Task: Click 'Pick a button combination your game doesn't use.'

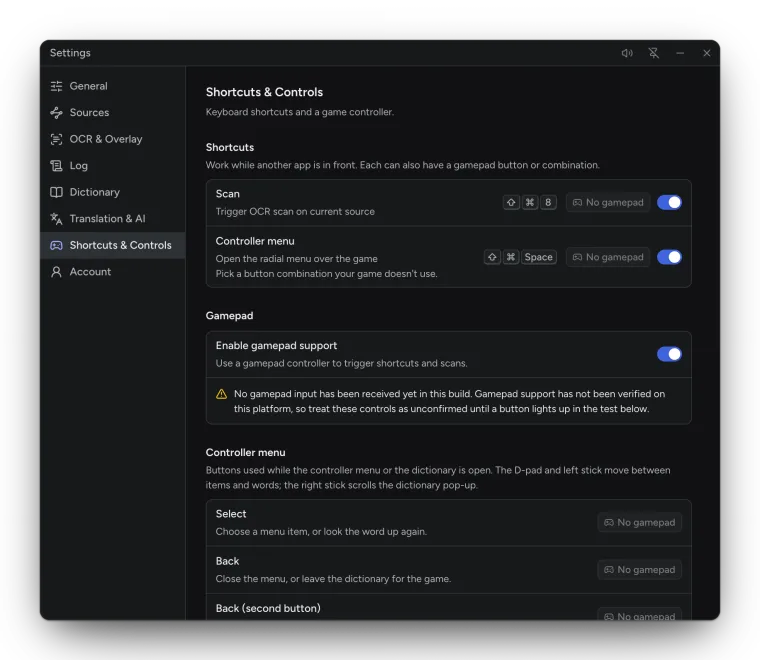Action: pyautogui.click(x=327, y=274)
